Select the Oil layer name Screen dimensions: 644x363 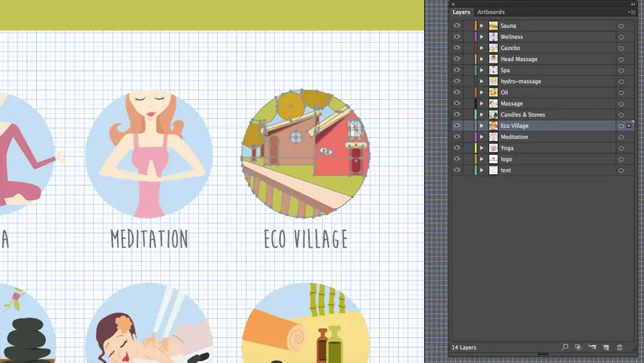tap(504, 93)
